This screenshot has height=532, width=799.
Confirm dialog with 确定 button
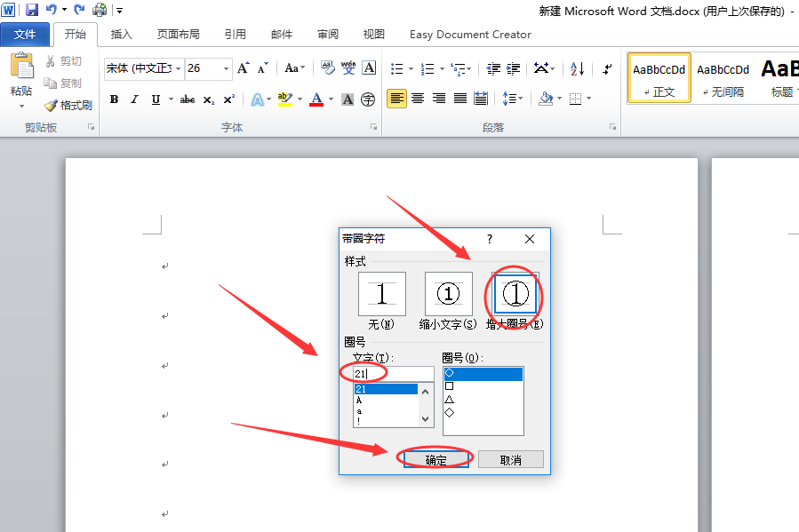click(436, 460)
